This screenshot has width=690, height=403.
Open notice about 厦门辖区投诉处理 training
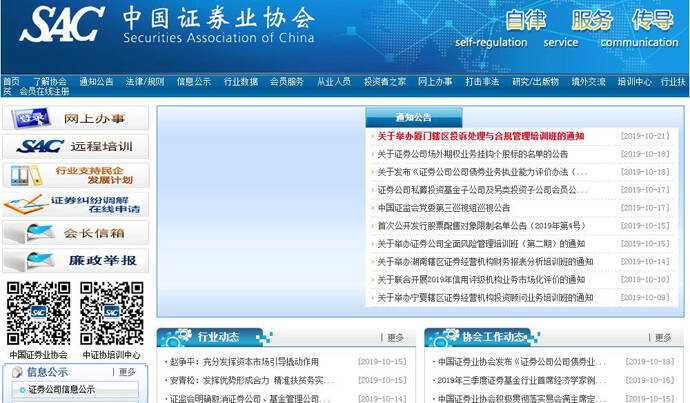pyautogui.click(x=481, y=136)
